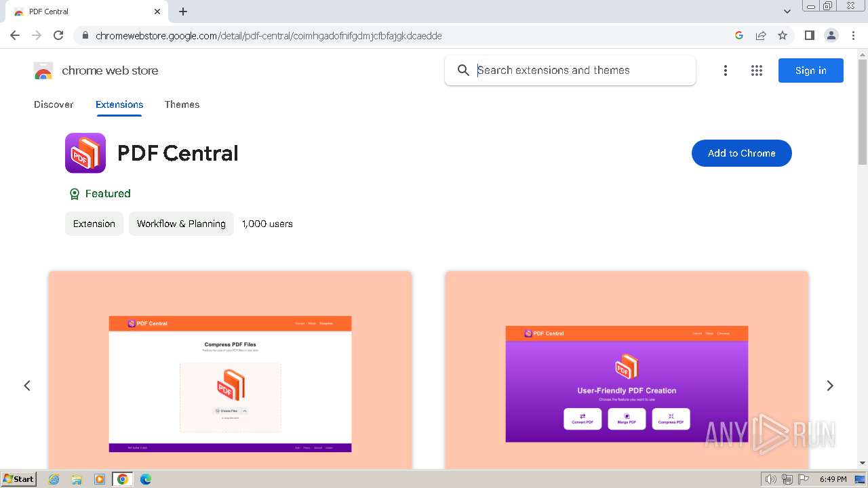This screenshot has width=868, height=488.
Task: Open the Compress PDF Files screenshot
Action: (231, 371)
